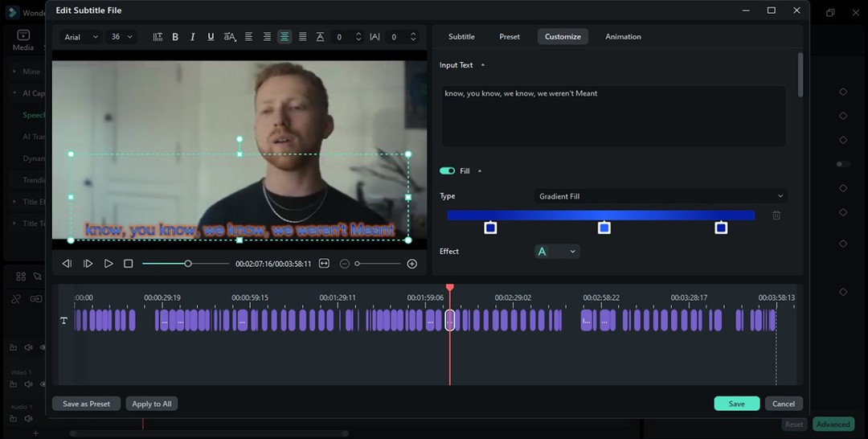Viewport: 868px width, 439px height.
Task: Switch to the Animation tab
Action: coord(623,37)
